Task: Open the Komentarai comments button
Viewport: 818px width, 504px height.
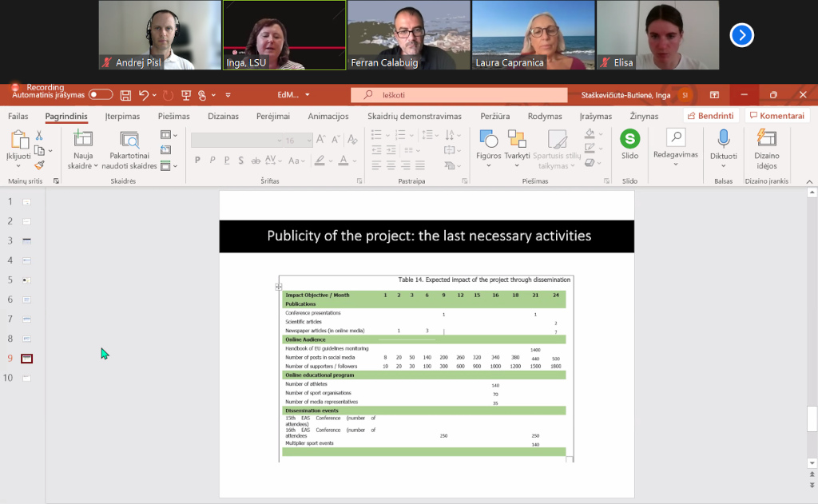Action: [x=776, y=116]
